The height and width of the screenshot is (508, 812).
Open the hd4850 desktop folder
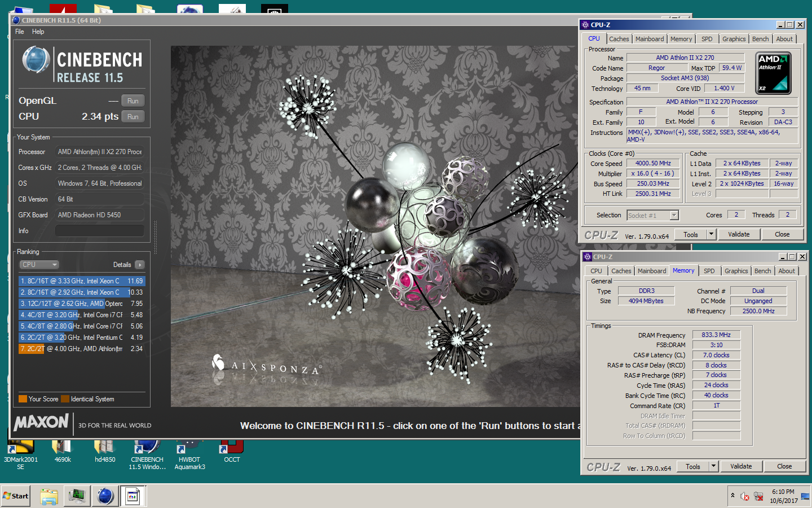click(x=105, y=452)
